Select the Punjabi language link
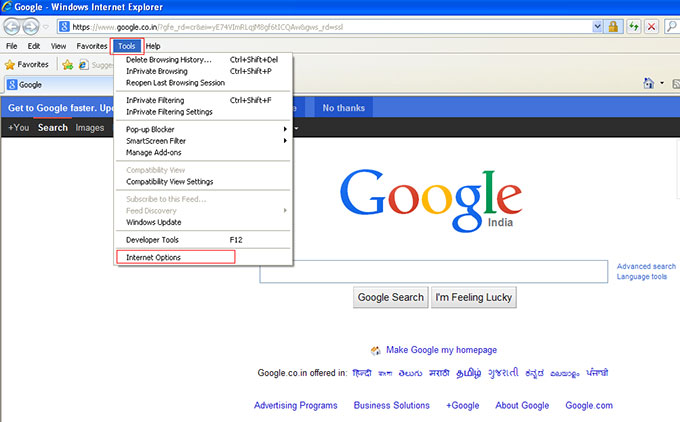 597,373
